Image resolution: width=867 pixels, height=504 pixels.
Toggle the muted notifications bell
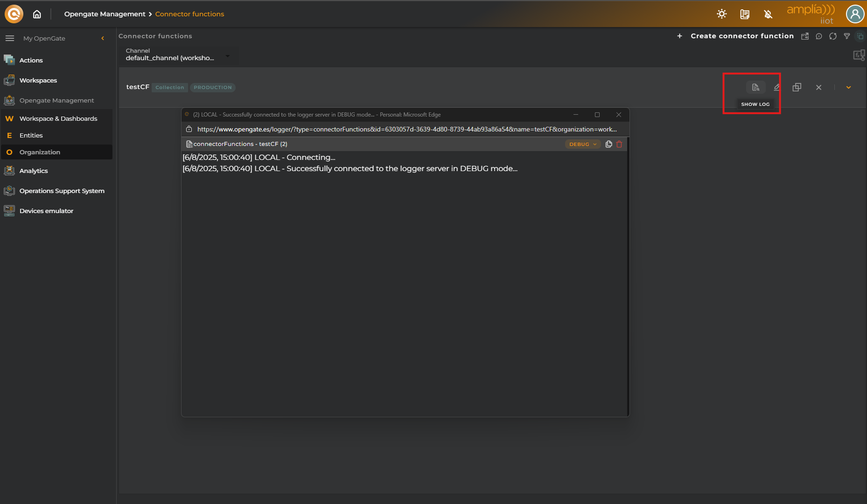[x=768, y=14]
